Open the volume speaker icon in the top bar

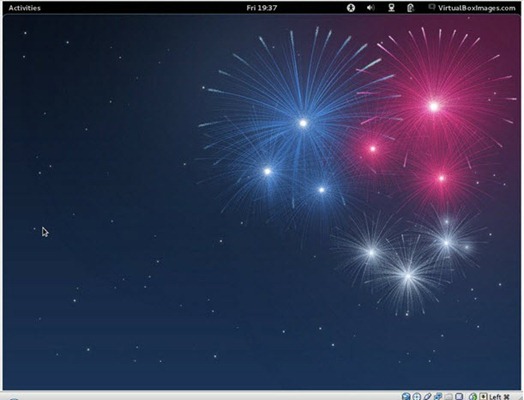(x=370, y=8)
